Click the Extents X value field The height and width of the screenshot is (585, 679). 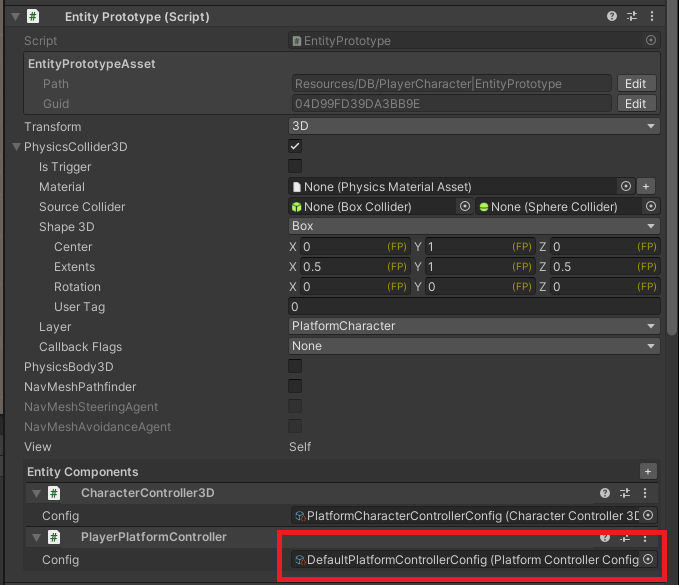(355, 267)
